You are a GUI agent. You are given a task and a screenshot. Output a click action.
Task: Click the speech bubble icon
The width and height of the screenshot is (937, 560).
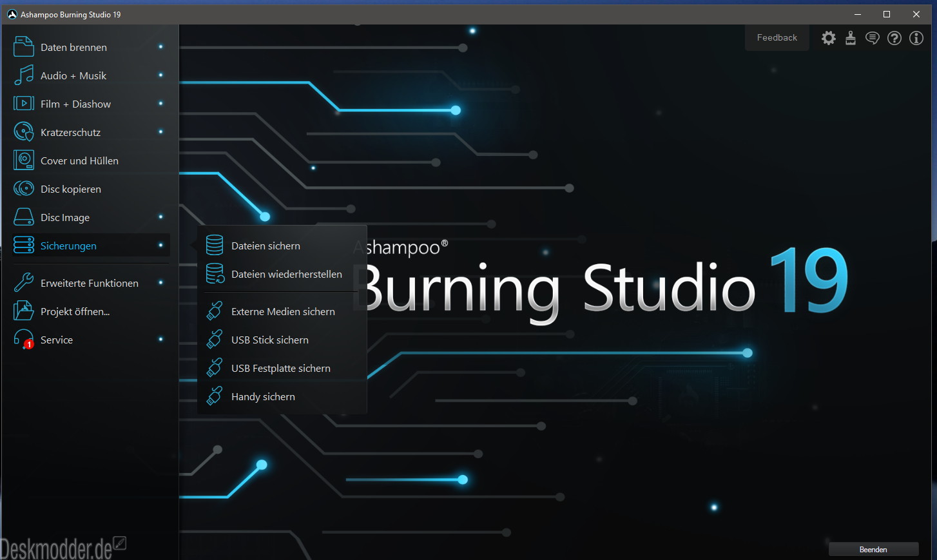point(873,38)
